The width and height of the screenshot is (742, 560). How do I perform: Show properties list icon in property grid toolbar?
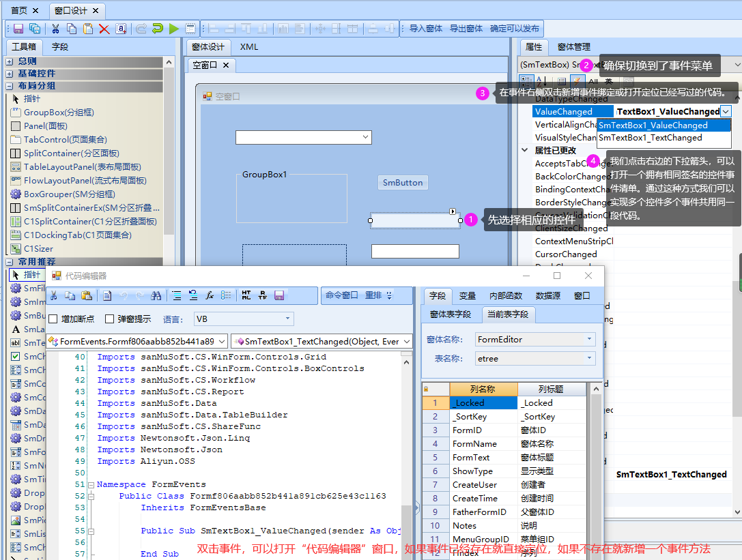click(562, 81)
